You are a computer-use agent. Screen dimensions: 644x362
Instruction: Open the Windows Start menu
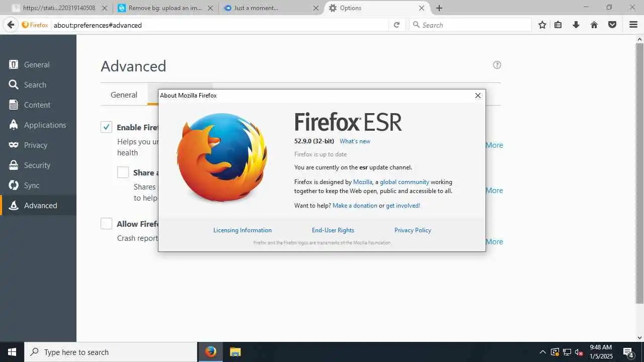coord(12,352)
